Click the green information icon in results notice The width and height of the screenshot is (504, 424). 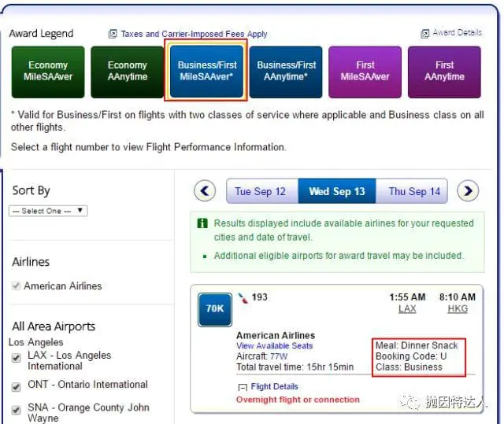click(x=202, y=223)
